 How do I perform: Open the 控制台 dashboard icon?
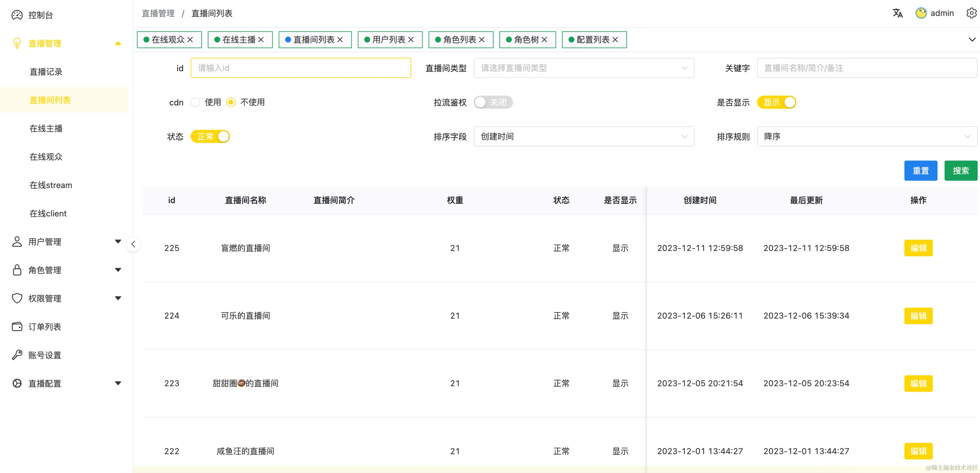tap(17, 15)
